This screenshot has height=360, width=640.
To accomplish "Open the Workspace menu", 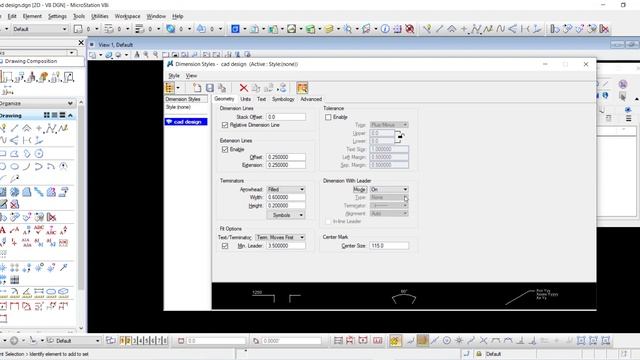I will coord(127,16).
